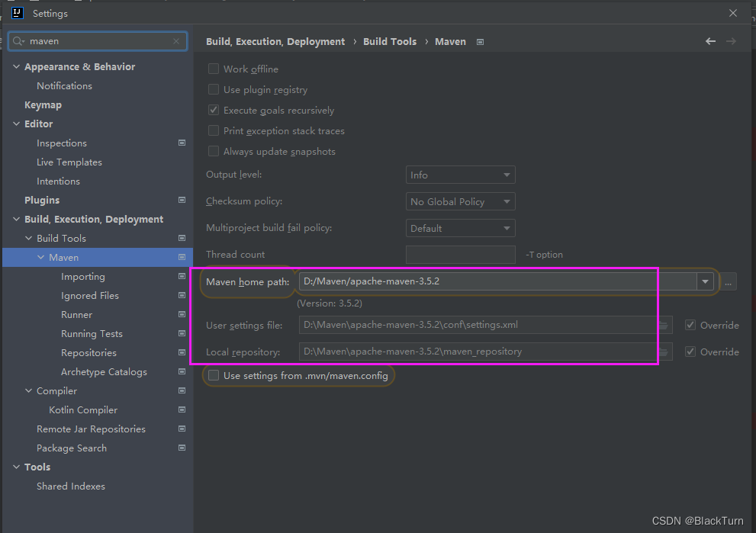Clear the maven search text

[x=176, y=41]
